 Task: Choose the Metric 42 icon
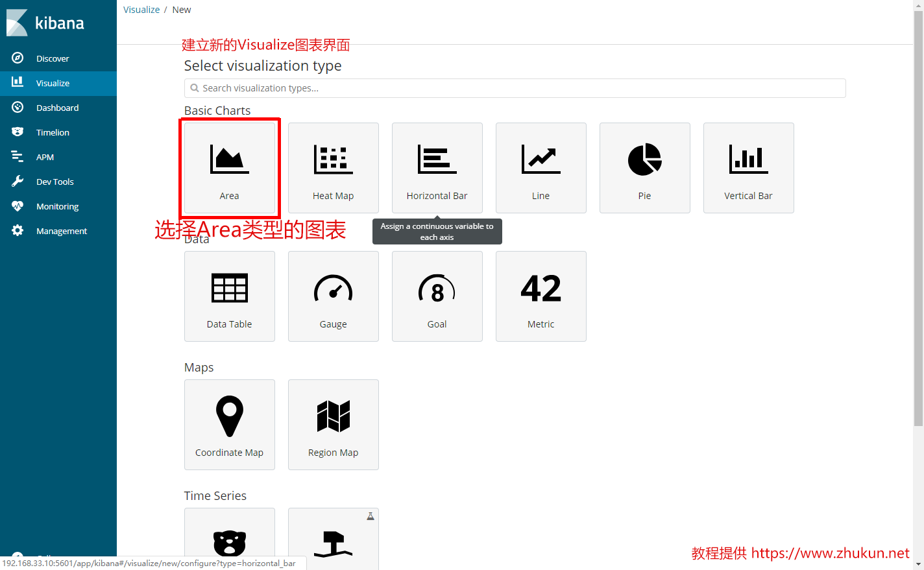[x=541, y=288]
